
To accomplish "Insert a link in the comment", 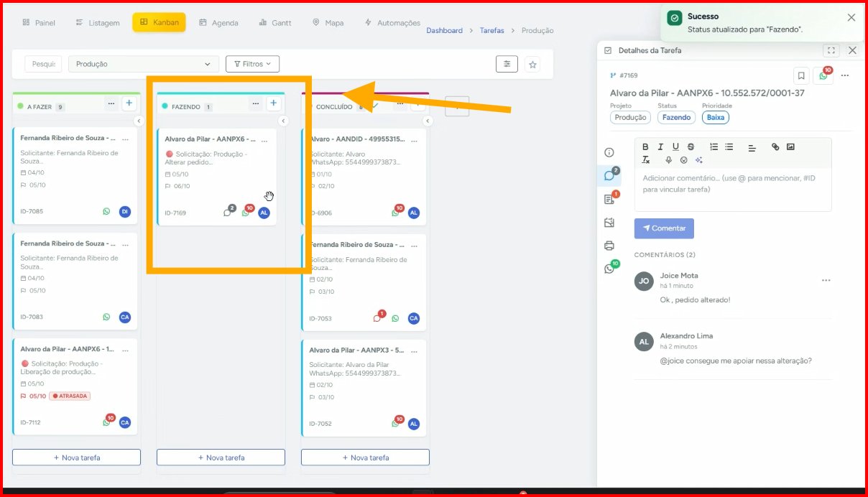I will (775, 147).
